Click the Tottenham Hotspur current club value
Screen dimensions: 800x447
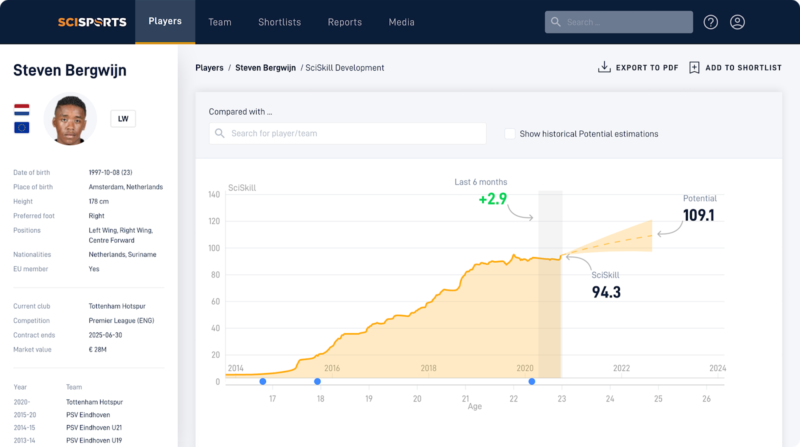pyautogui.click(x=117, y=306)
